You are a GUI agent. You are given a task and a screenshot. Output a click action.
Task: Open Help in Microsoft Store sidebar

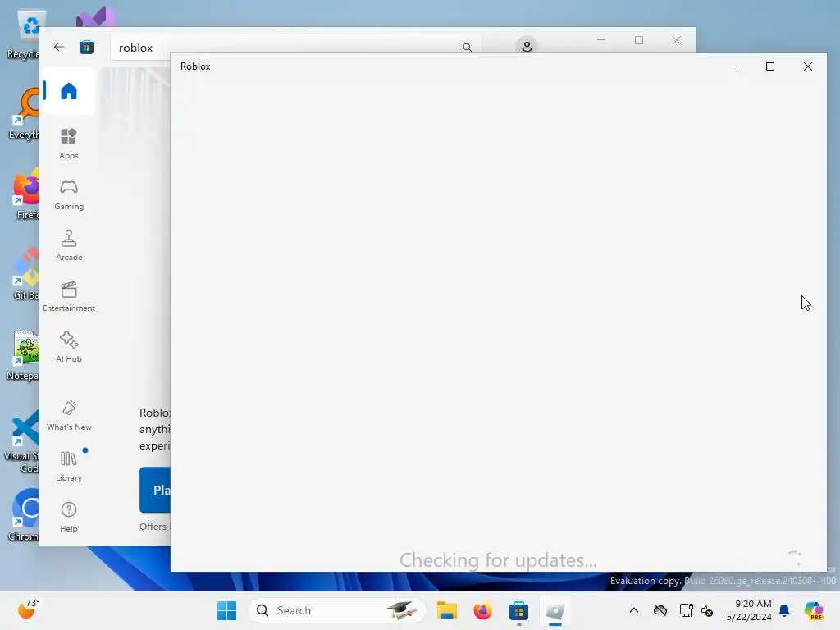coord(69,517)
